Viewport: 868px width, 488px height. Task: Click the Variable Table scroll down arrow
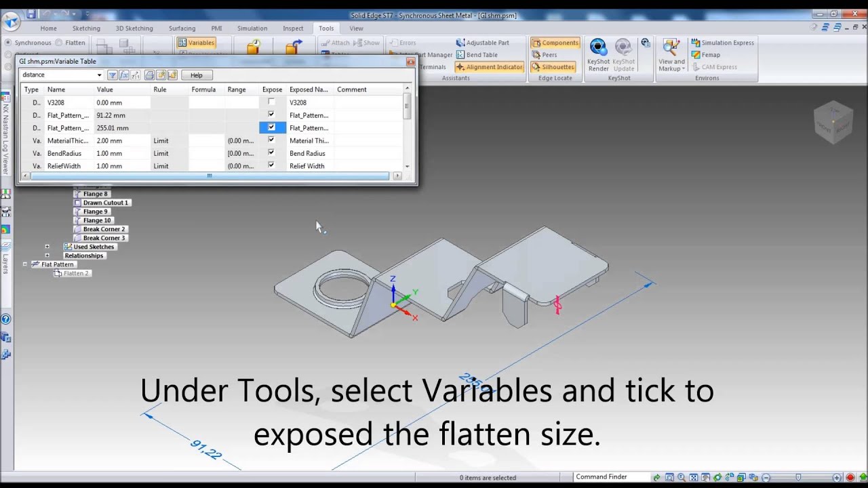point(407,166)
